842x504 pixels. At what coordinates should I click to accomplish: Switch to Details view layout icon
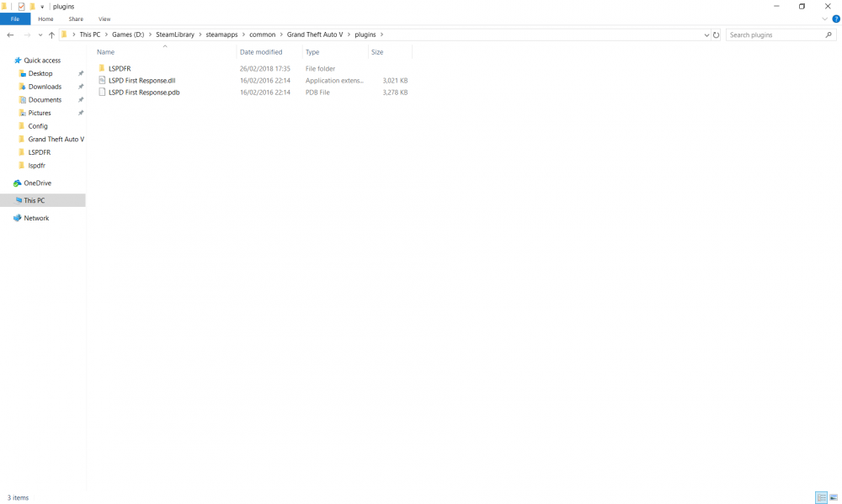(x=821, y=497)
